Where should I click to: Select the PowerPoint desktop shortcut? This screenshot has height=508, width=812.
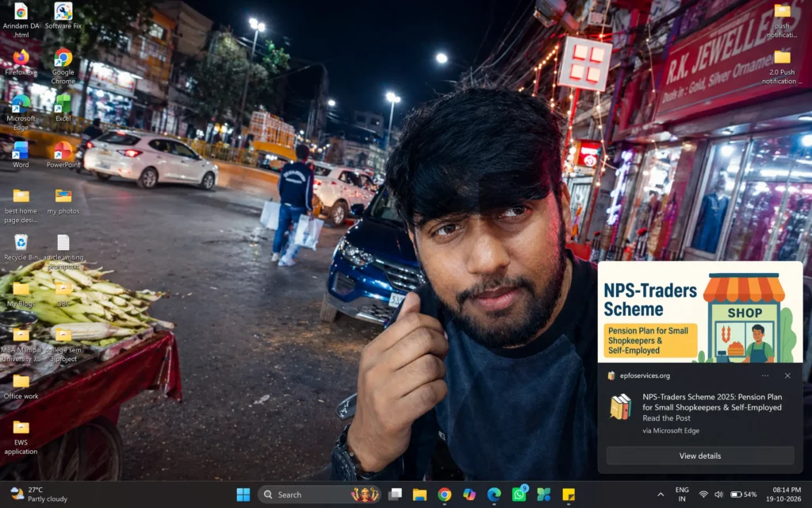63,155
